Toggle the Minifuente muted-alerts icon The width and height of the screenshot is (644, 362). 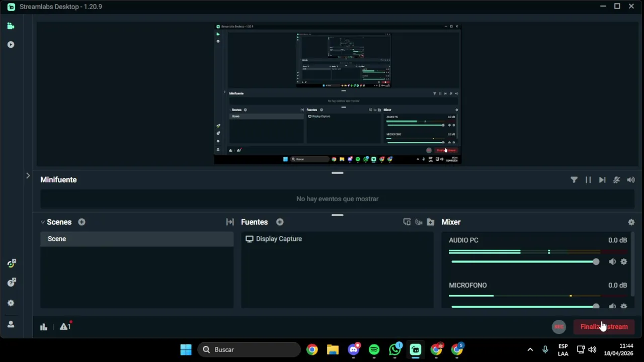pyautogui.click(x=616, y=180)
